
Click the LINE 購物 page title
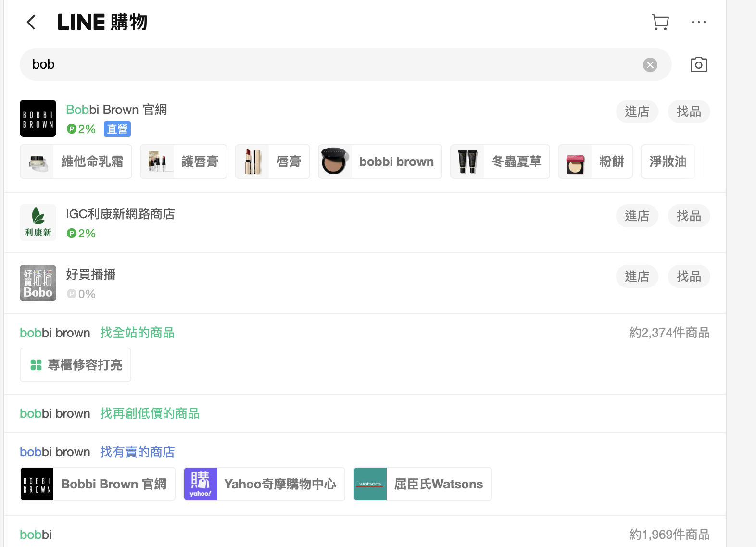pyautogui.click(x=102, y=22)
